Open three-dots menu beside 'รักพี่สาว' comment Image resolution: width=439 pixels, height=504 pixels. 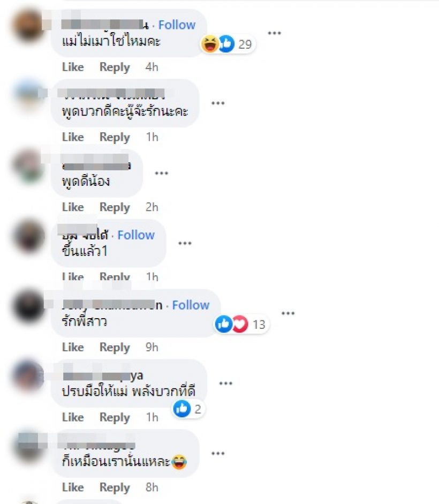pyautogui.click(x=288, y=313)
